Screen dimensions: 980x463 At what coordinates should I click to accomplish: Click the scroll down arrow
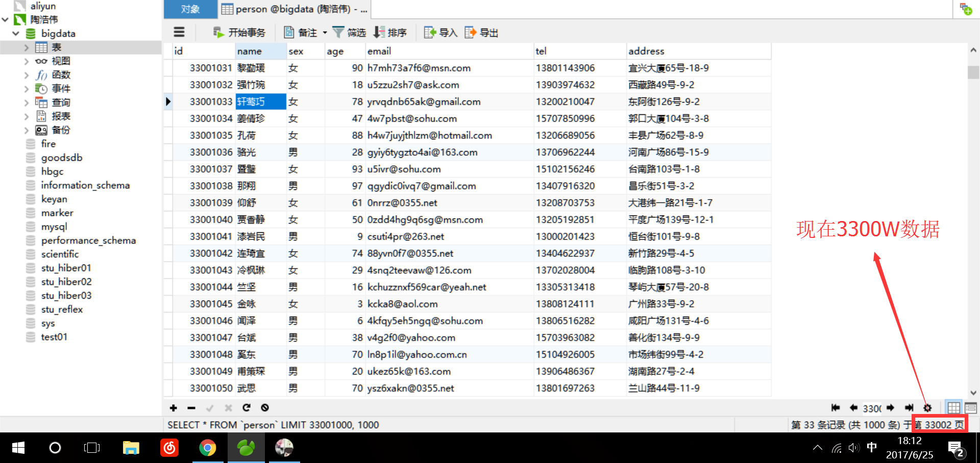[x=973, y=393]
